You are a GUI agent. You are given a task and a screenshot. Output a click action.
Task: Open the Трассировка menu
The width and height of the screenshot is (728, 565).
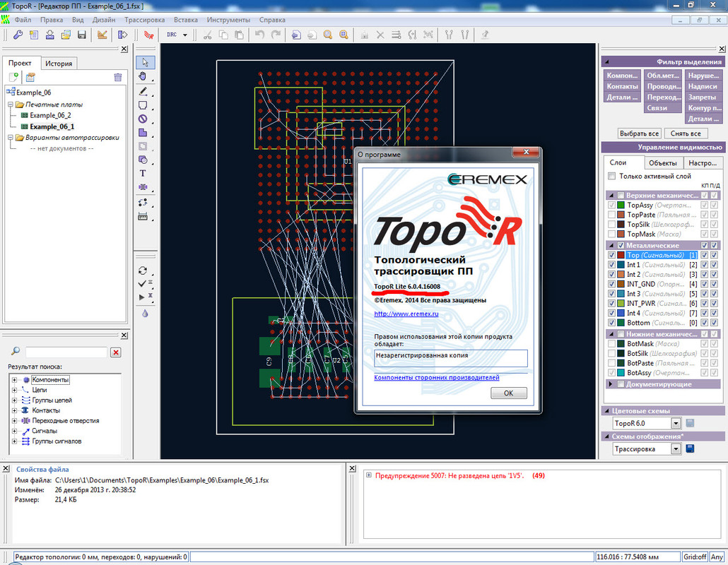tap(144, 20)
